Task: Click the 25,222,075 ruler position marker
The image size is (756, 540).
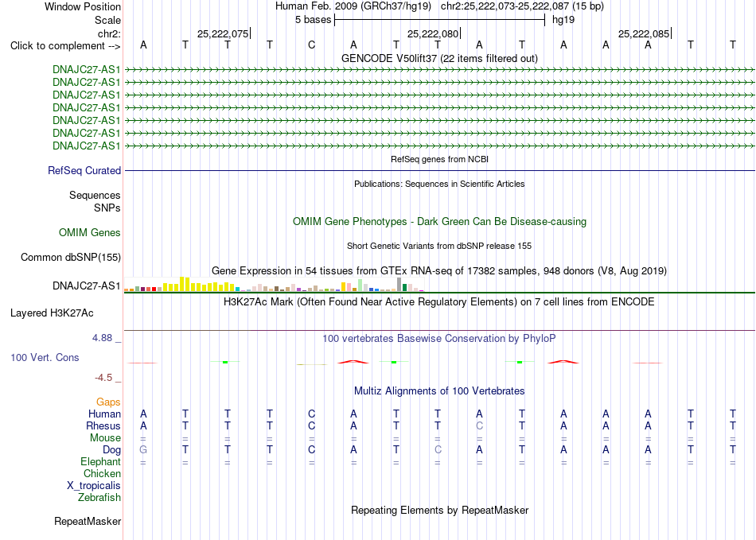Action: point(224,33)
